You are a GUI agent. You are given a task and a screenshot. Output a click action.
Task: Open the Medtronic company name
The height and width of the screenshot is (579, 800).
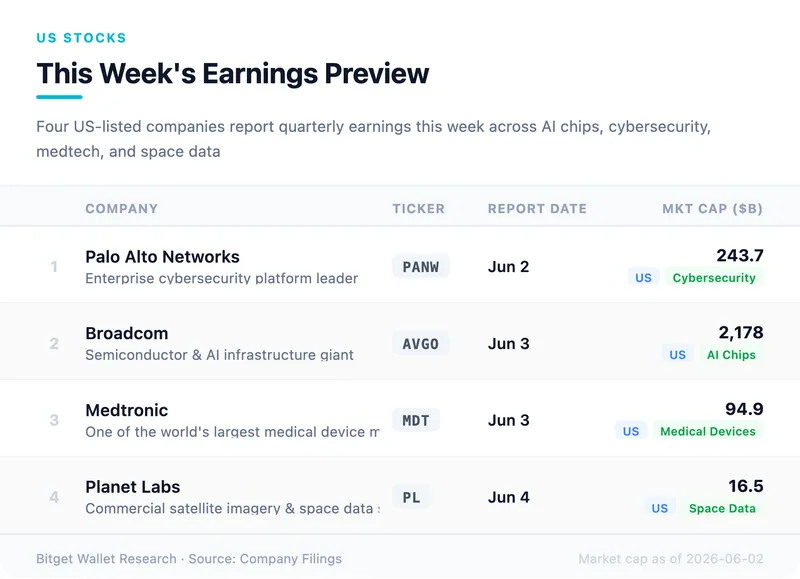[127, 410]
